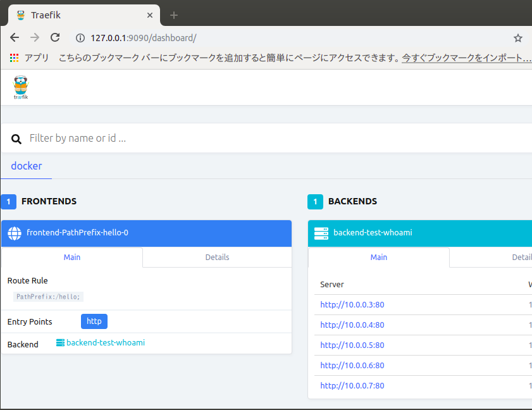
Task: Click the アプリ apps label in the bookmarks bar
Action: coord(37,58)
